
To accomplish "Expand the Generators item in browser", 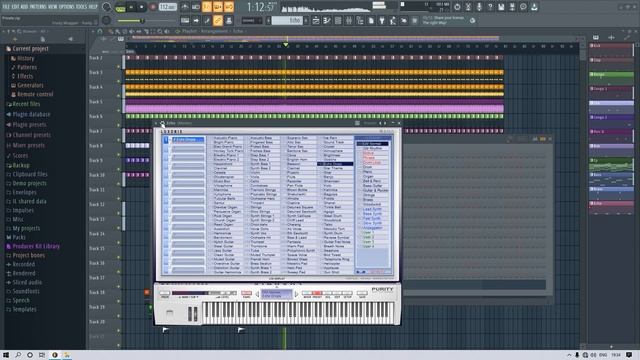I will click(30, 85).
